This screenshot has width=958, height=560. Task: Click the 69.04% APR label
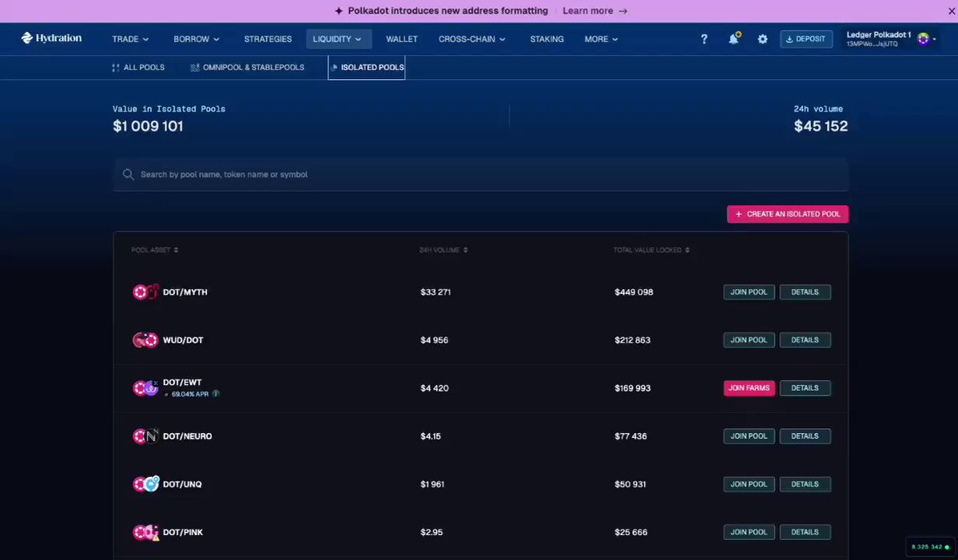(x=190, y=394)
